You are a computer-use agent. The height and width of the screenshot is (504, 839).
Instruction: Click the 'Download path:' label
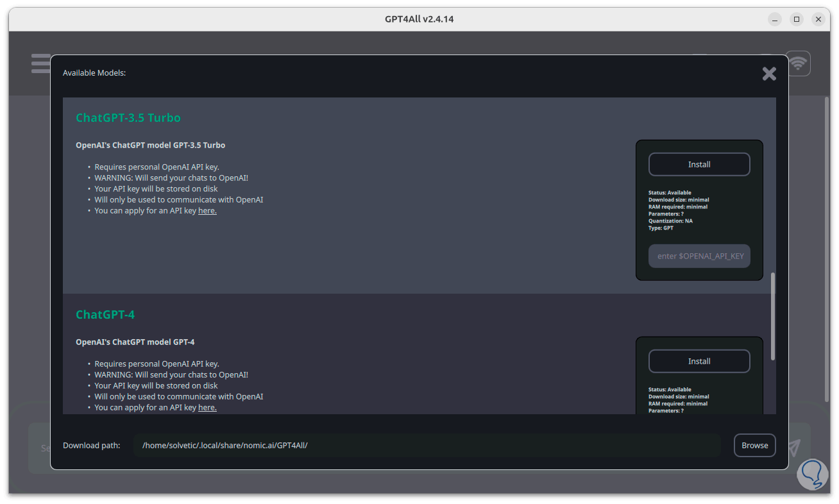point(92,446)
